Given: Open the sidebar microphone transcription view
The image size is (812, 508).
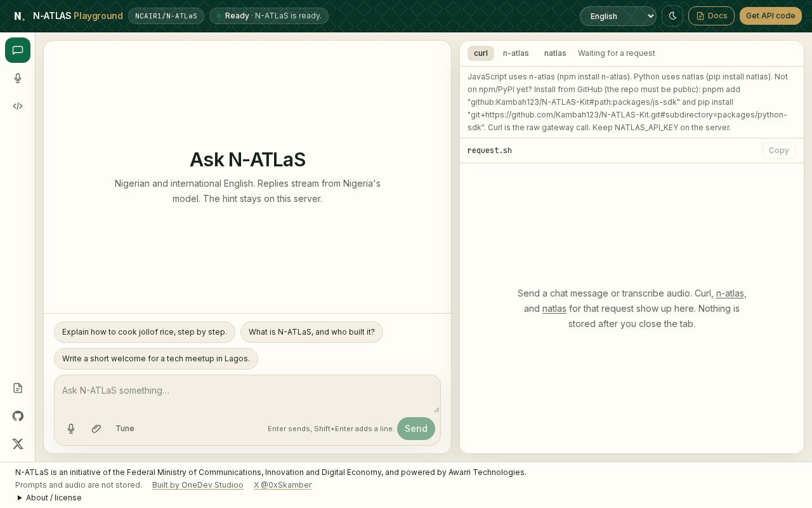Looking at the screenshot, I should point(18,78).
